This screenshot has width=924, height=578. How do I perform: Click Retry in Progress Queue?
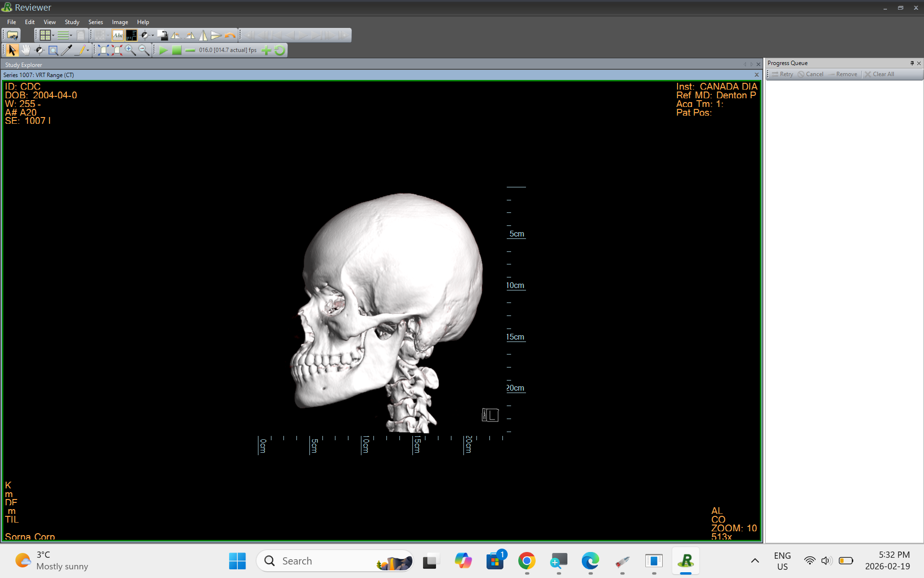[x=783, y=74]
